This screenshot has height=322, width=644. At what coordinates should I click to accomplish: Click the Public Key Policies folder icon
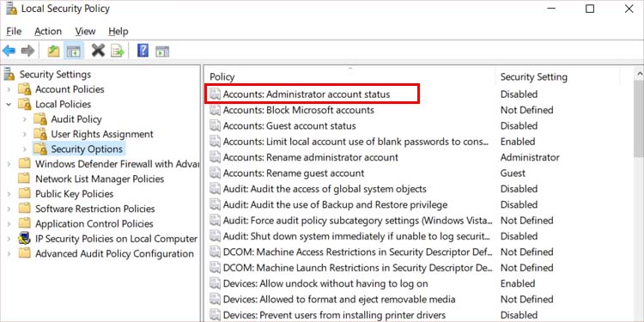pyautogui.click(x=25, y=194)
